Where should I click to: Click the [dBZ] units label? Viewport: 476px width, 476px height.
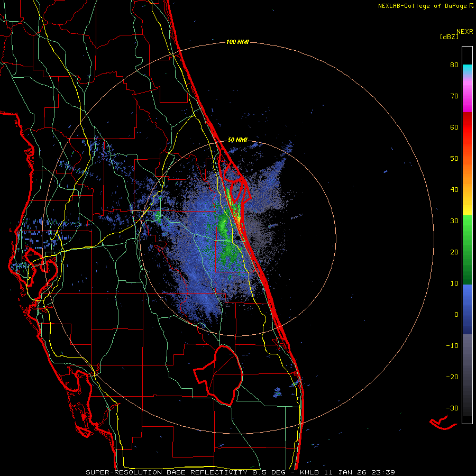pos(449,37)
